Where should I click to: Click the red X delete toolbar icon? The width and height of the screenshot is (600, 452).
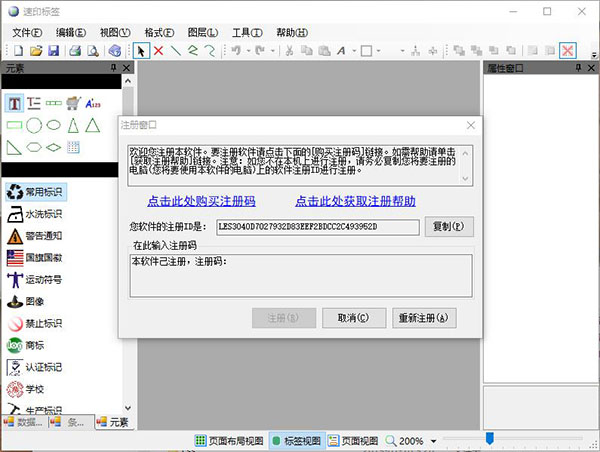pos(158,50)
